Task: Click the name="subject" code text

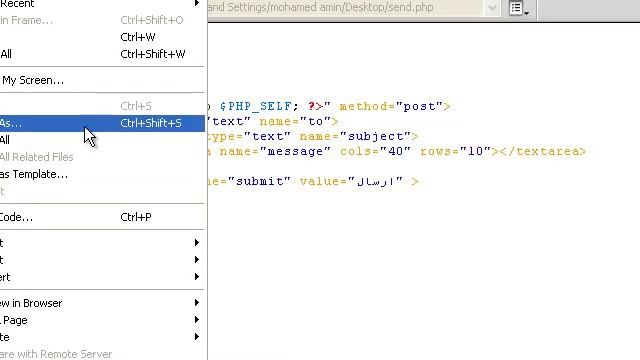Action: tap(355, 136)
